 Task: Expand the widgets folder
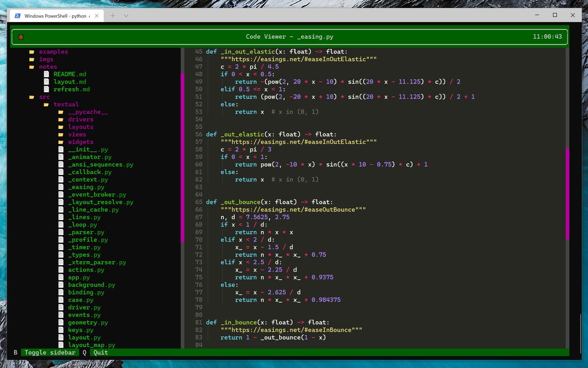coord(81,142)
